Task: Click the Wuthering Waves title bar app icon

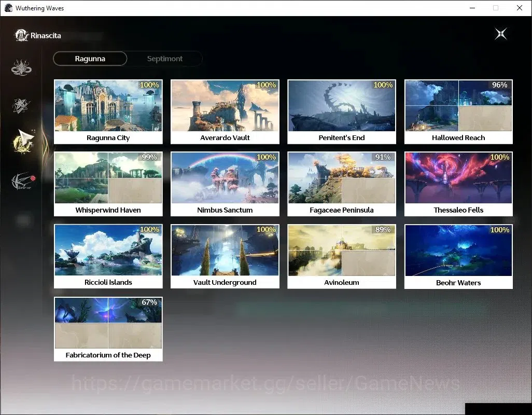Action: (8, 8)
